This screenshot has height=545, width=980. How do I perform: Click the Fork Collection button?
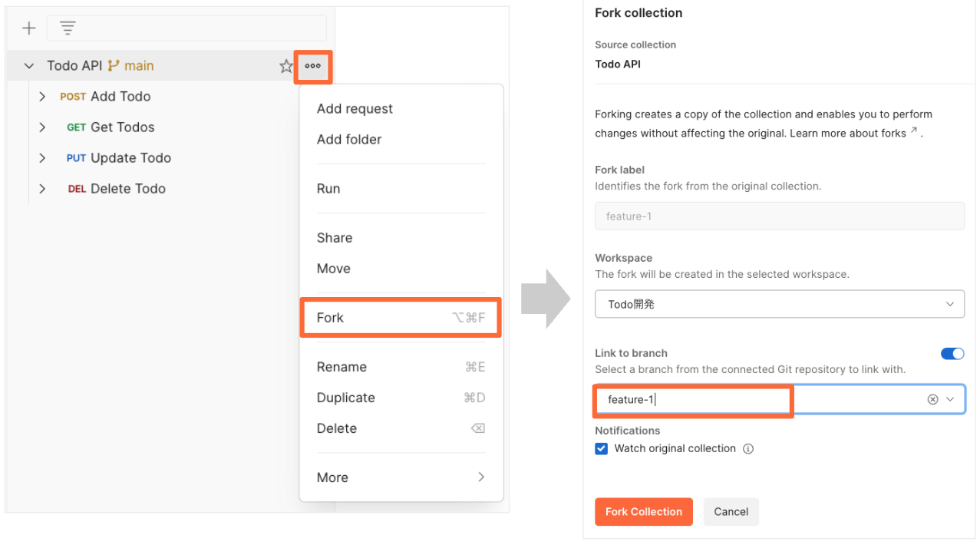(643, 512)
